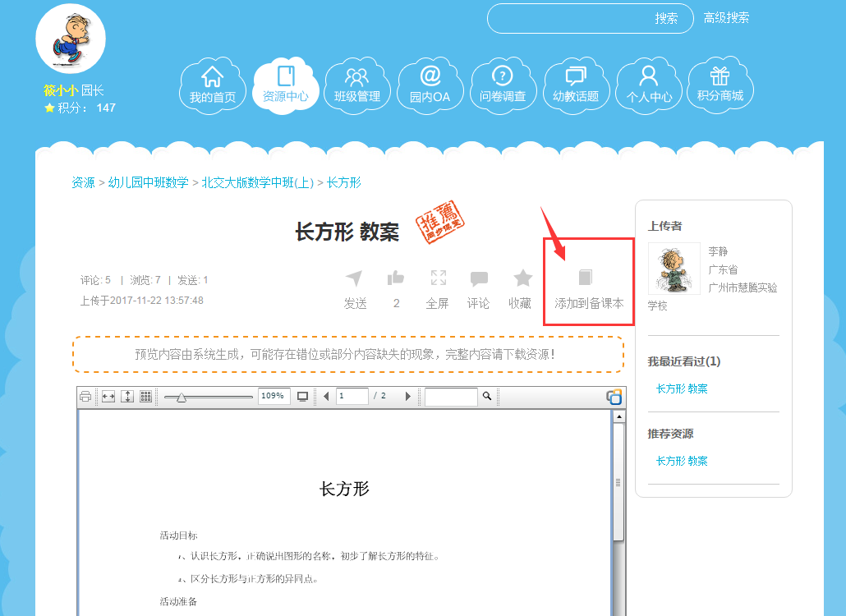
Task: Click the 收藏 favorite star icon
Action: click(522, 278)
